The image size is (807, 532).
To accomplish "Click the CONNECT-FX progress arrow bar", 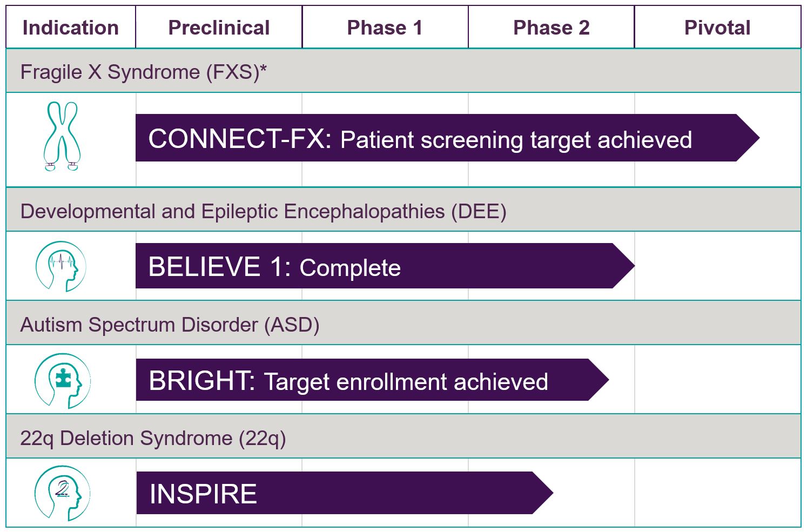I will (x=447, y=138).
